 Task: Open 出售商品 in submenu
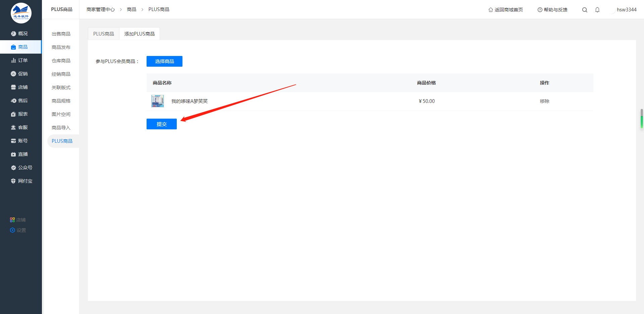tap(61, 34)
